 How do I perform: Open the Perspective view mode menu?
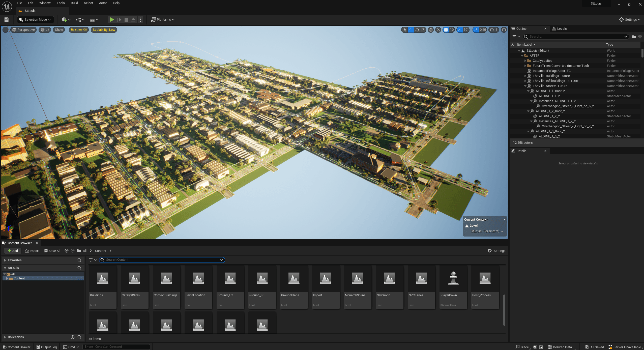click(23, 30)
